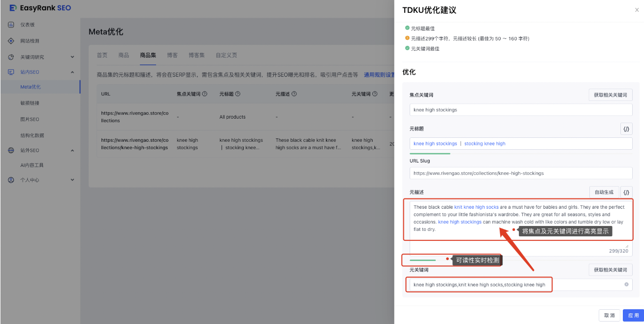Viewport: 644px width, 324px height.
Task: Open the 通用规则设置 link
Action: click(x=379, y=75)
